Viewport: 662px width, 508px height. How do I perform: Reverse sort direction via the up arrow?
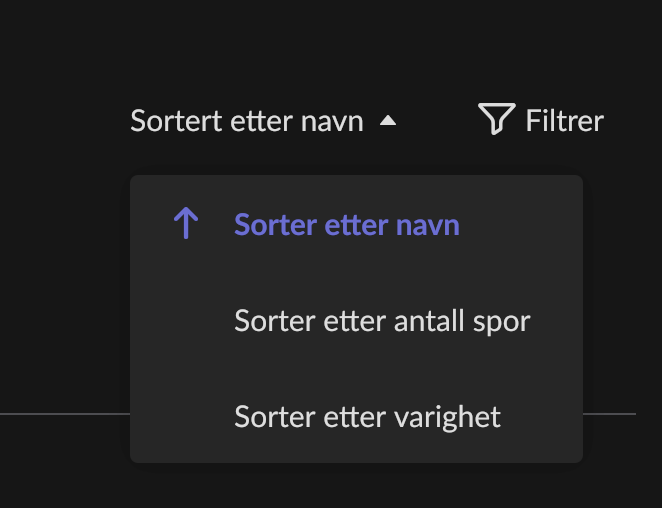coord(186,224)
